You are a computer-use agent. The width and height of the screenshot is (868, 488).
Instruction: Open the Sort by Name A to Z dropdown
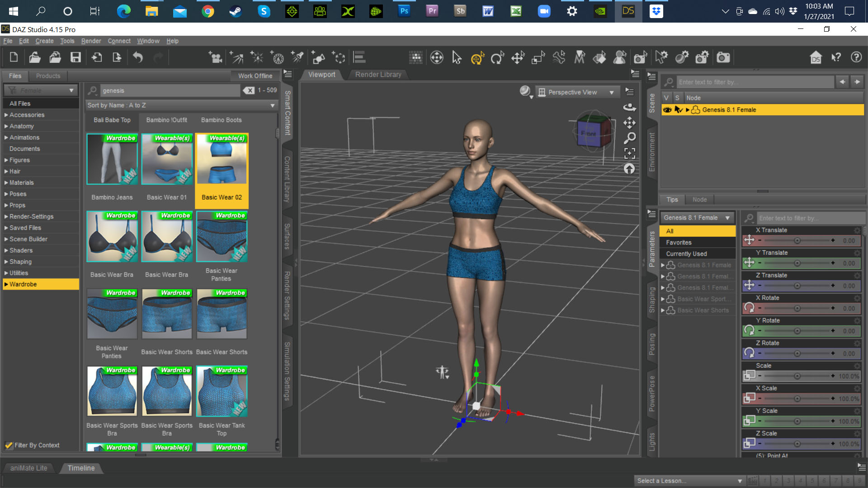pyautogui.click(x=181, y=105)
